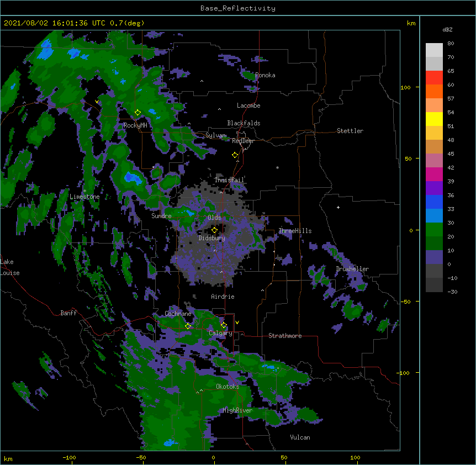
Task: Click the Limestone label
Action: 84,197
